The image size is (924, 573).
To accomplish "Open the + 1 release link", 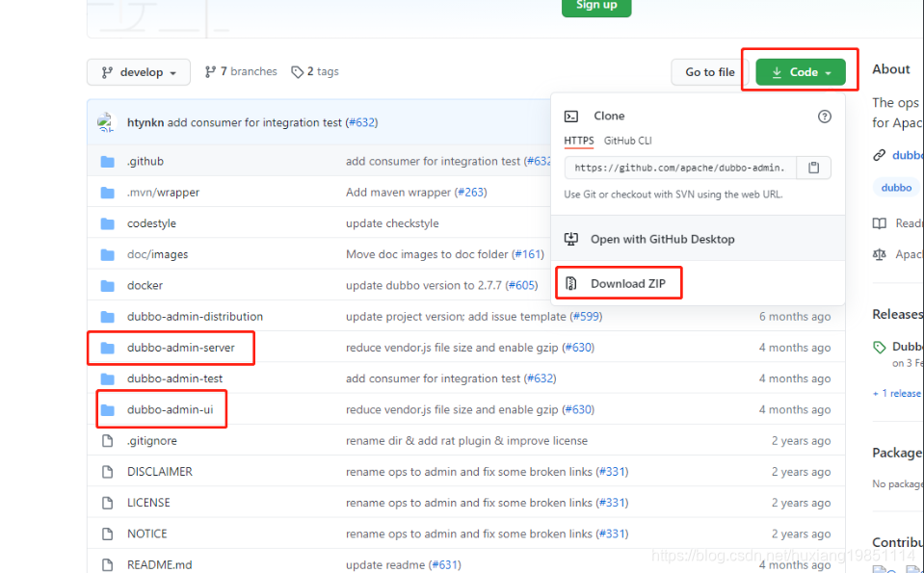I will click(x=896, y=393).
